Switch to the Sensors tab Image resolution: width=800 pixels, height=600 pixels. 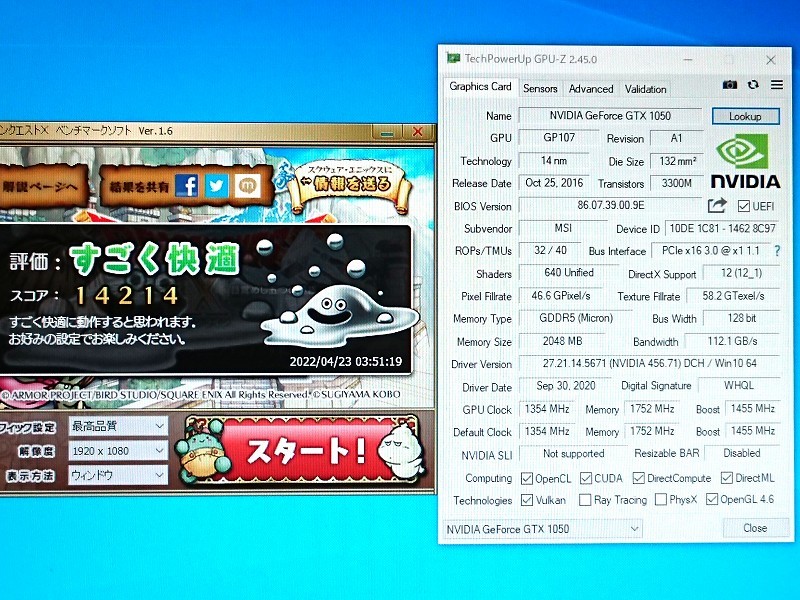540,89
